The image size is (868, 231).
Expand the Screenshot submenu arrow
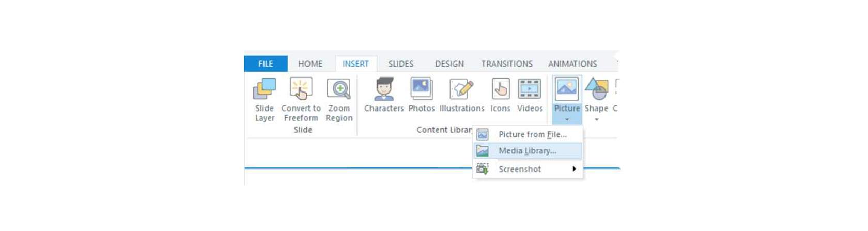coord(574,169)
